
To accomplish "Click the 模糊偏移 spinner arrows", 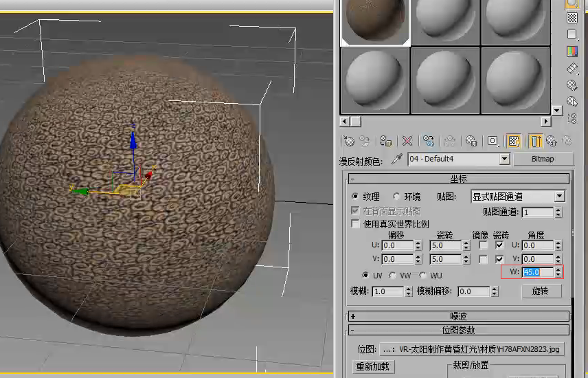I will (x=495, y=291).
